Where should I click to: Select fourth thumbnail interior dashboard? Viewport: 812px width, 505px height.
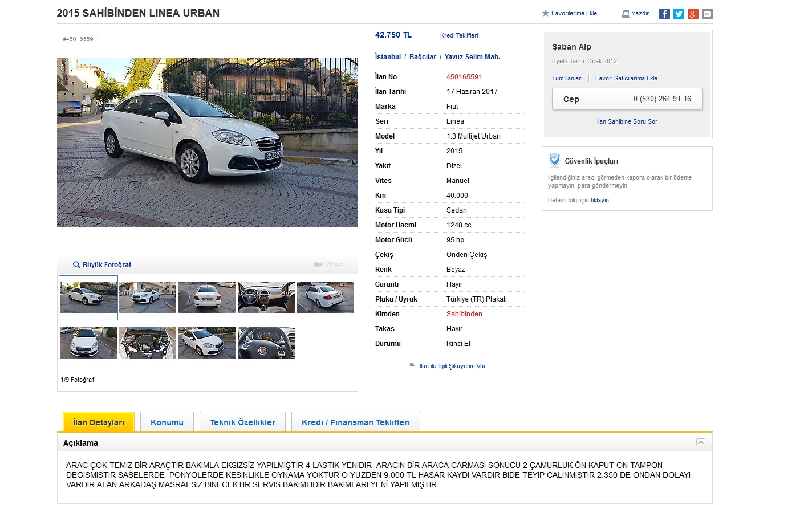coord(266,297)
